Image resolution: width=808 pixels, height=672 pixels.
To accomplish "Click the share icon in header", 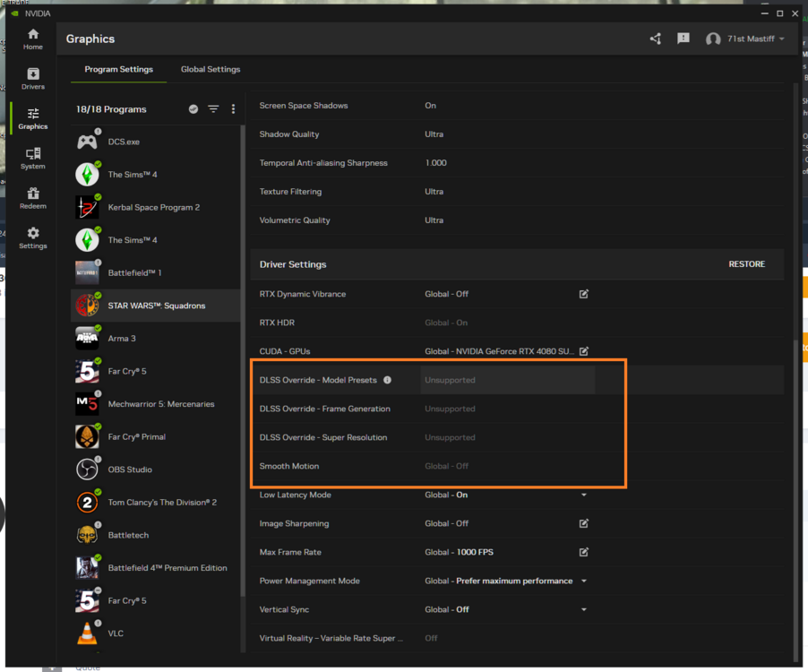I will coord(656,39).
